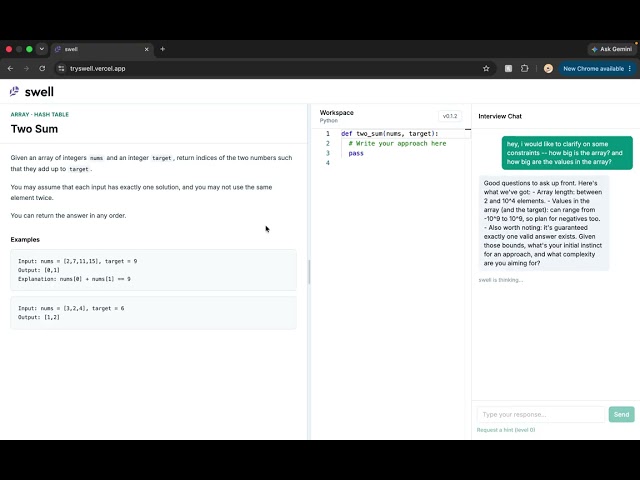Click the Ask Gemini button
The width and height of the screenshot is (640, 480).
click(x=611, y=49)
